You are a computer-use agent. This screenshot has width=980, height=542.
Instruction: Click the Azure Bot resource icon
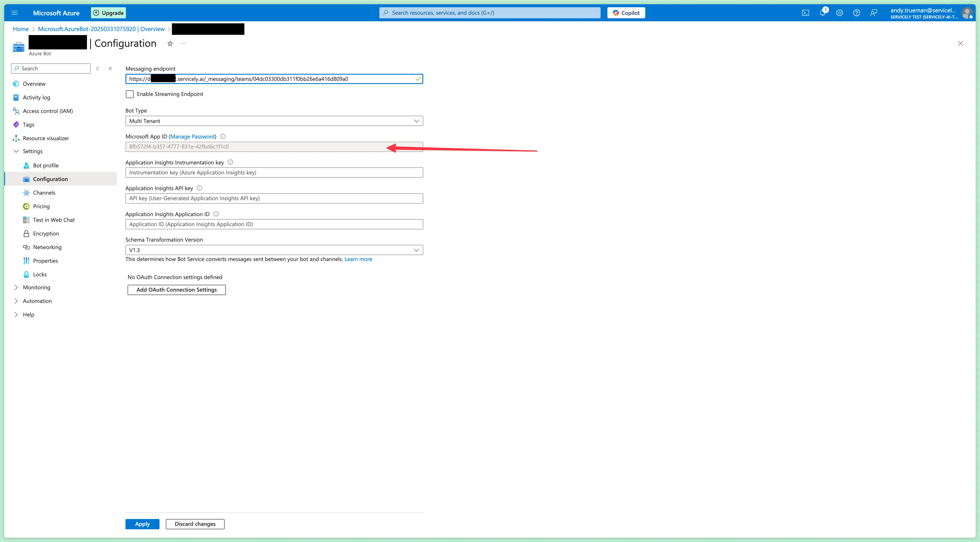click(x=18, y=47)
